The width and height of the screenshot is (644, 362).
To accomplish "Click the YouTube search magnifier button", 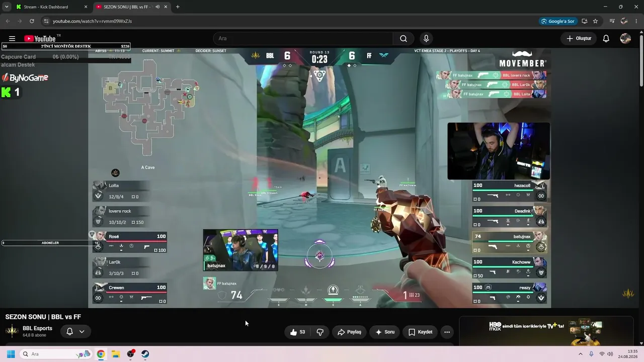I will tap(404, 39).
